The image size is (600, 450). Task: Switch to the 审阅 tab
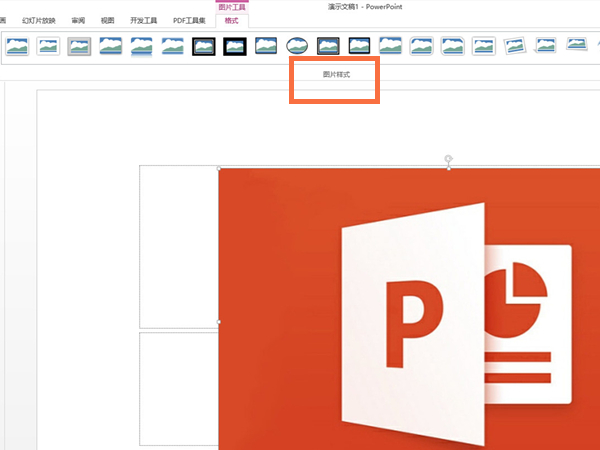point(78,20)
